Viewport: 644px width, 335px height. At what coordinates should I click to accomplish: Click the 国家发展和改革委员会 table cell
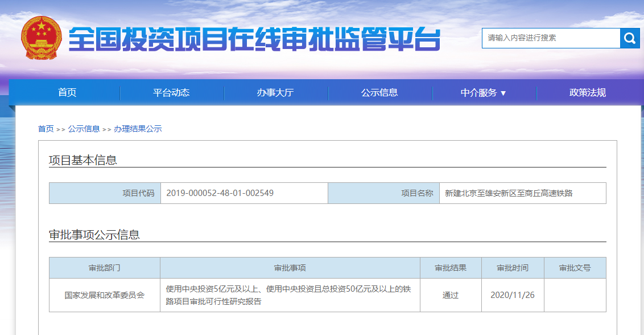coord(104,295)
